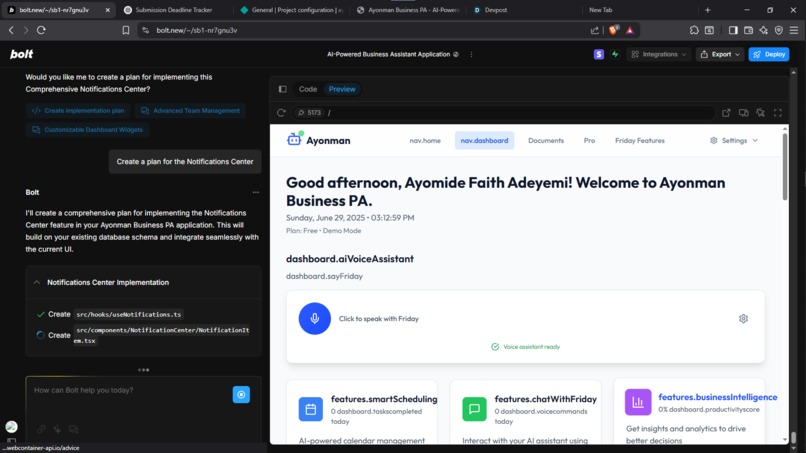Open the features.businessIntelligence link

coord(718,397)
